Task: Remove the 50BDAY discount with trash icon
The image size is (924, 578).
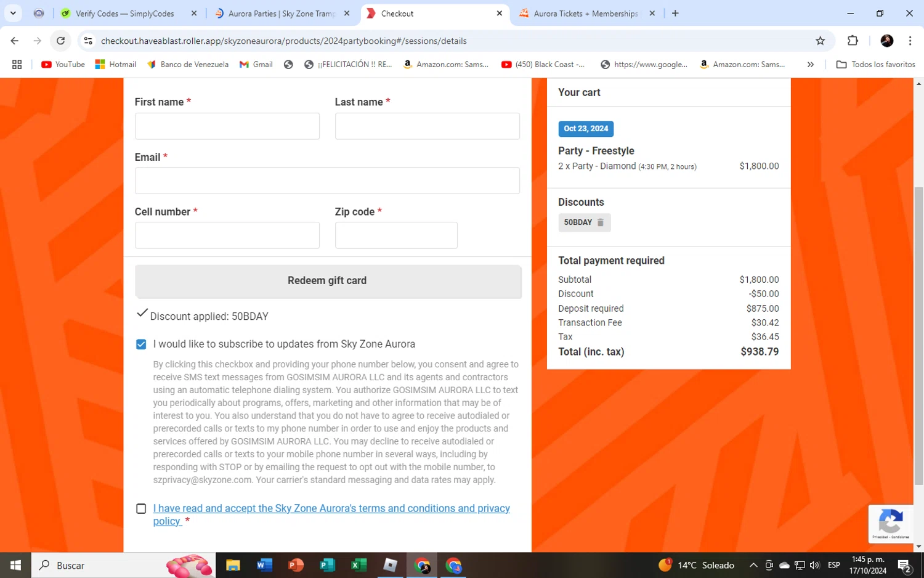Action: 601,222
